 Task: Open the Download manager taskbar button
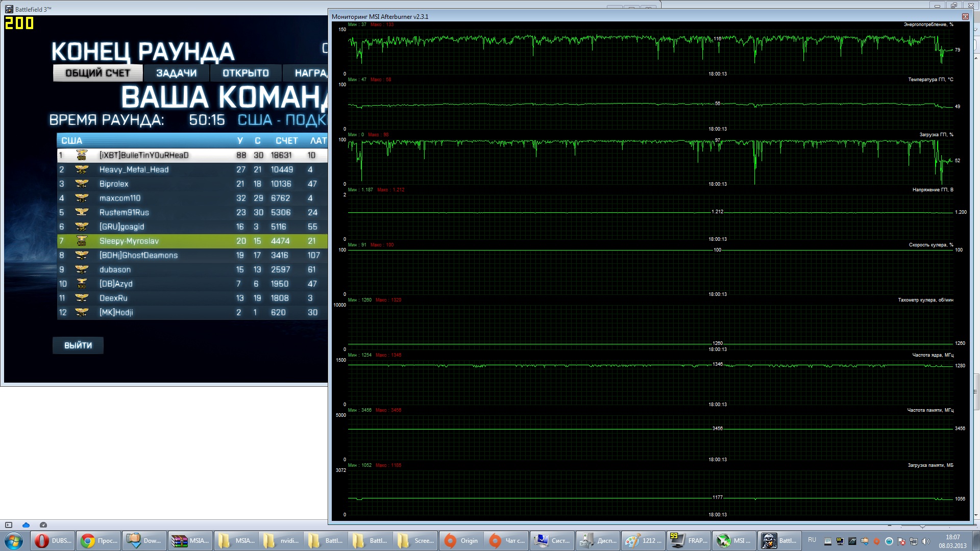tap(145, 541)
